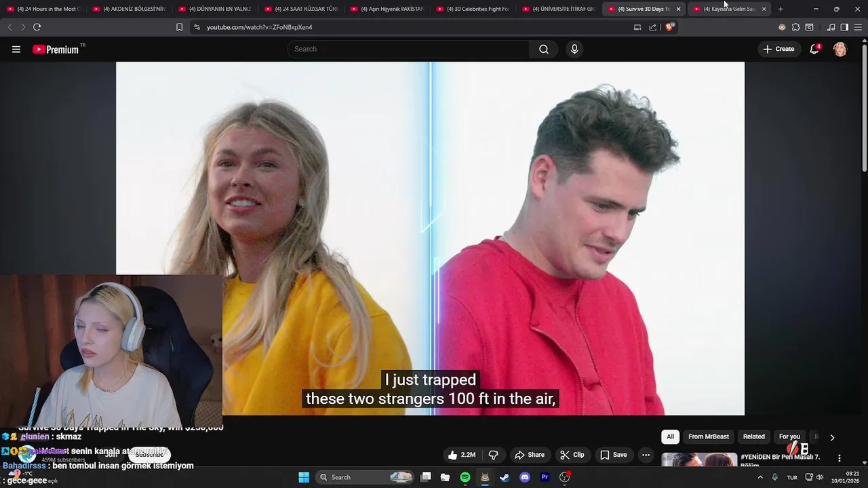The height and width of the screenshot is (488, 868).
Task: Toggle the browser sidebar panel icon
Action: (844, 27)
